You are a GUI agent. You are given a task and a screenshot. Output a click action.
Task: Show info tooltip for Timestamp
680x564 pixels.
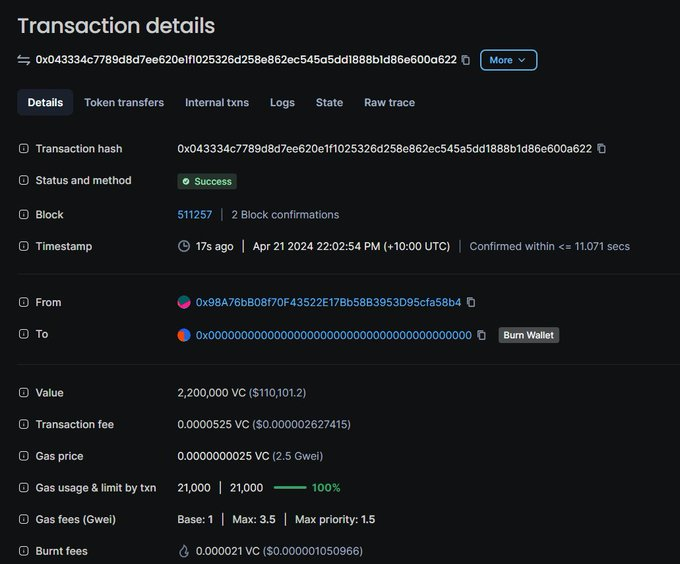pos(24,246)
